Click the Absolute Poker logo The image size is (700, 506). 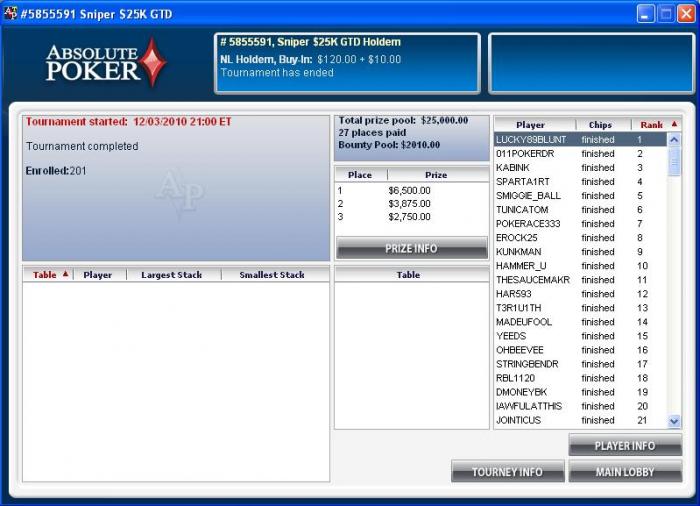(106, 63)
